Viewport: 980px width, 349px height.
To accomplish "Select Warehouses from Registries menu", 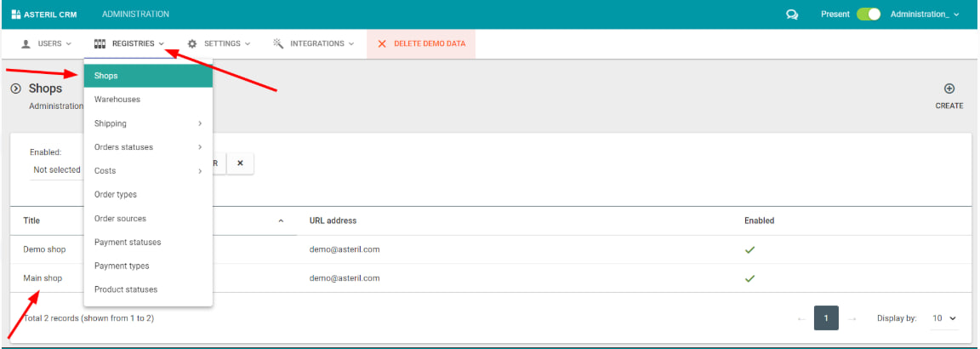I will point(117,100).
